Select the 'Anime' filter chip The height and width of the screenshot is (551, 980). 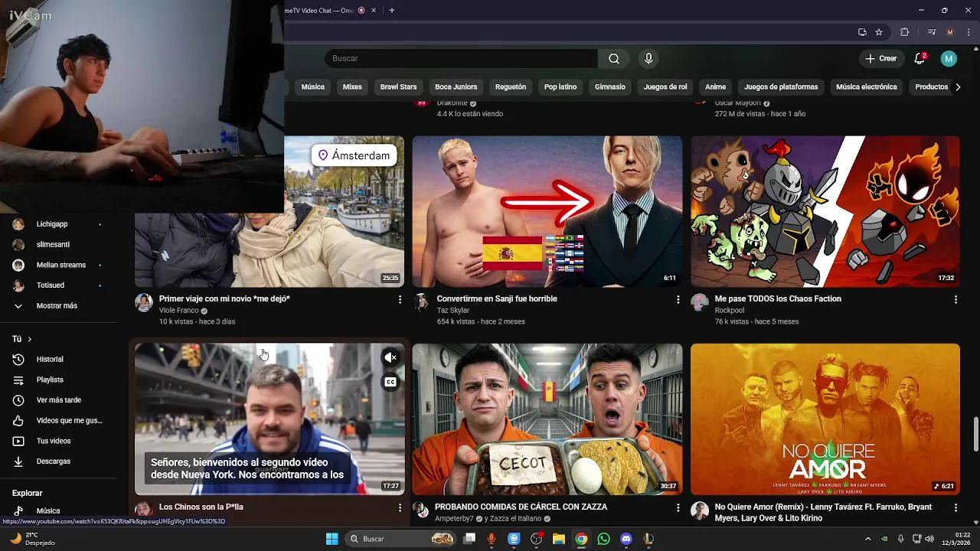click(716, 87)
